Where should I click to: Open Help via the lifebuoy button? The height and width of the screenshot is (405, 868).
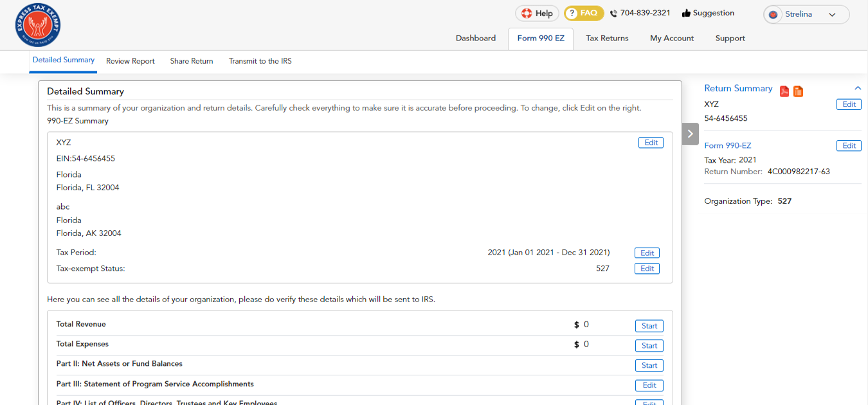pyautogui.click(x=537, y=14)
